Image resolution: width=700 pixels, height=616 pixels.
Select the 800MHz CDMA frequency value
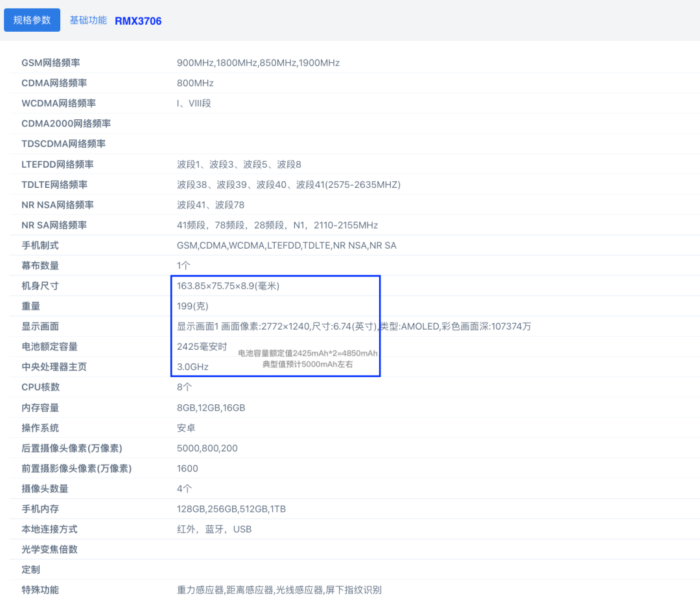pos(191,83)
